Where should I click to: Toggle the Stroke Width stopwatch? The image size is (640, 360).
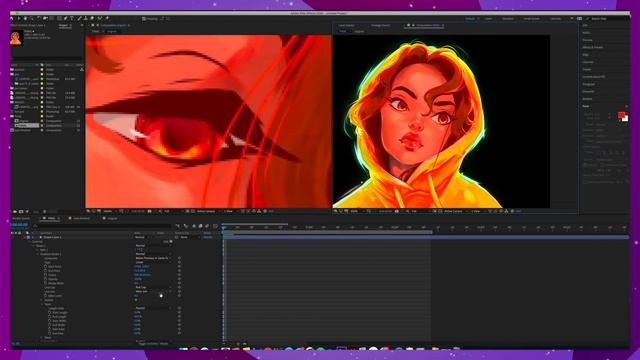pos(45,283)
